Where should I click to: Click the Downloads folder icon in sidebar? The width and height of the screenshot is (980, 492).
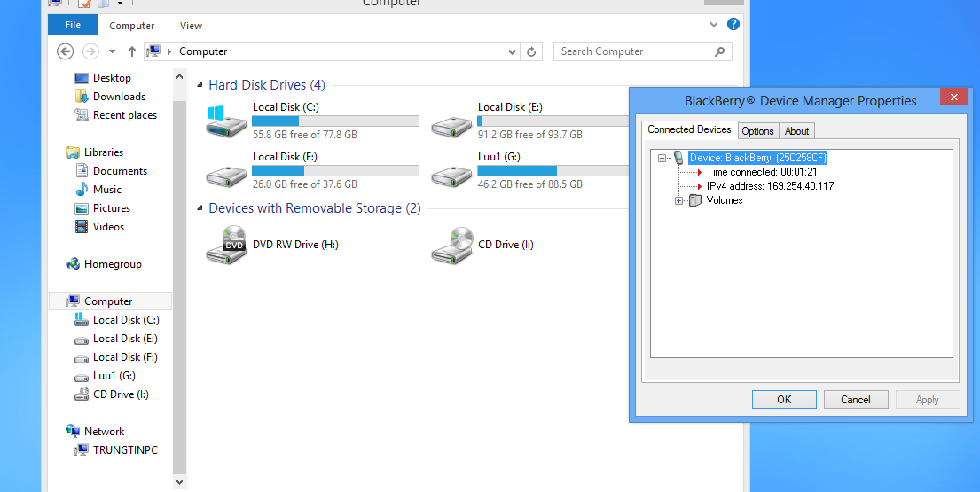pos(82,96)
